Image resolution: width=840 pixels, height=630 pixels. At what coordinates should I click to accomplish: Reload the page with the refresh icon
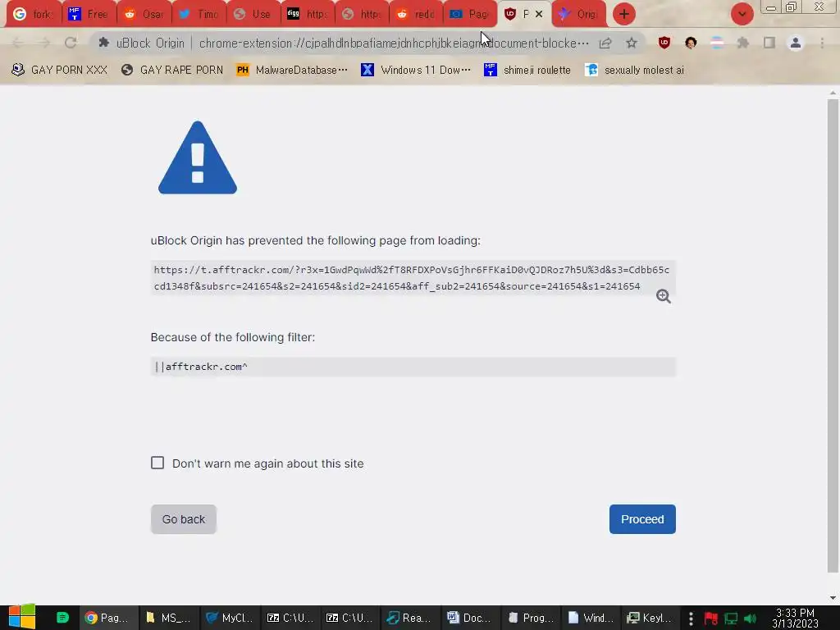click(71, 43)
